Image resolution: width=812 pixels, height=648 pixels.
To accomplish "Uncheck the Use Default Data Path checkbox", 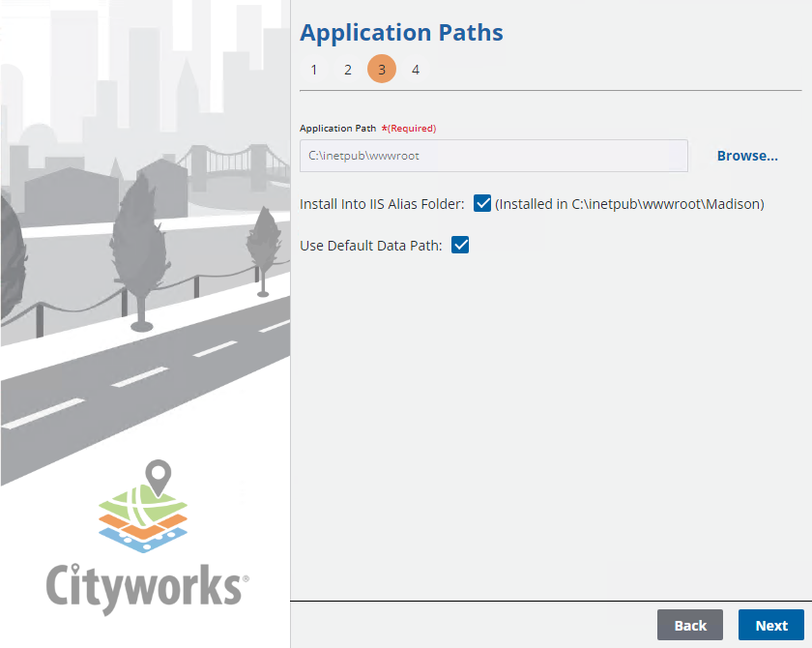I will click(460, 246).
